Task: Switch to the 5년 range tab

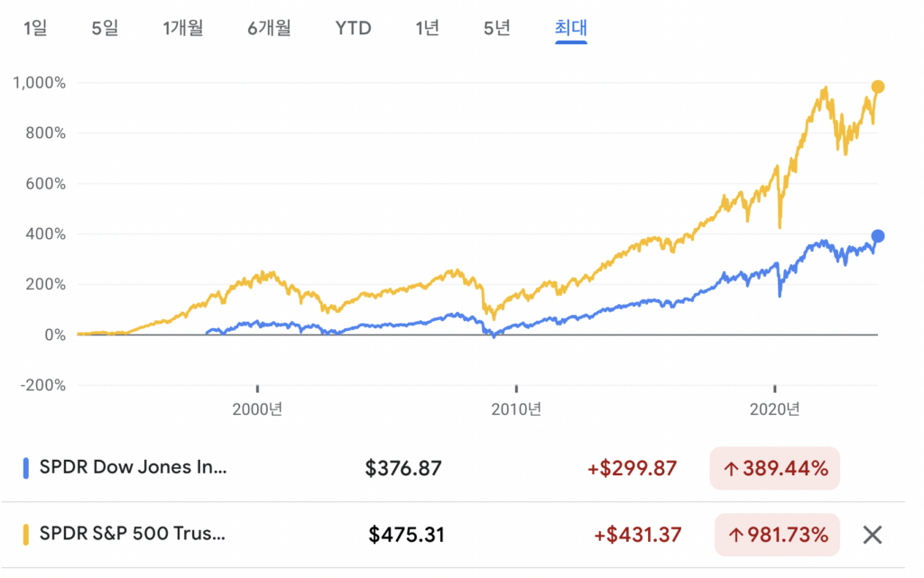Action: [x=497, y=28]
